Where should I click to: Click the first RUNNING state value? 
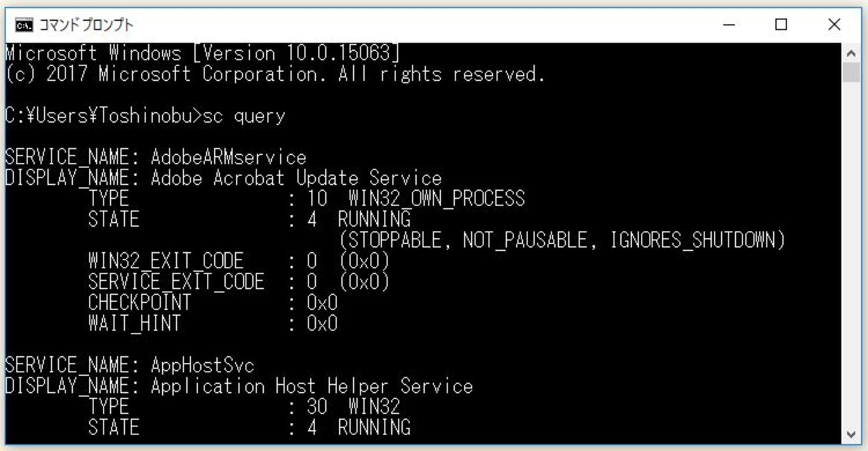coord(375,219)
